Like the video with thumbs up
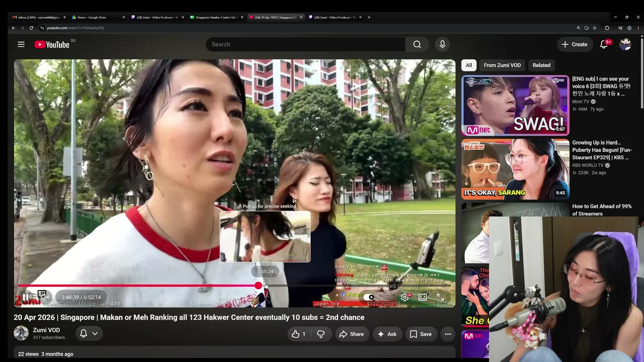The width and height of the screenshot is (644, 362). pyautogui.click(x=298, y=334)
